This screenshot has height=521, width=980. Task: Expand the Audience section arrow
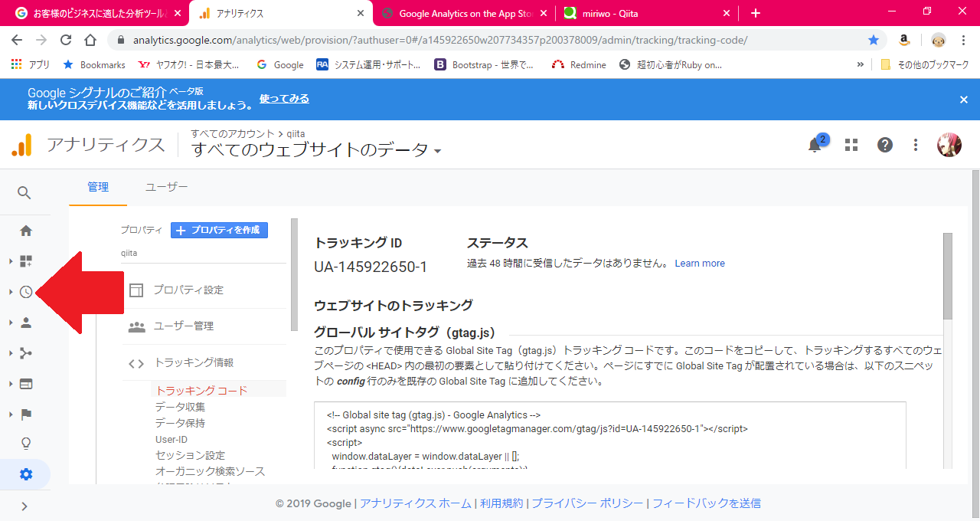coord(11,323)
